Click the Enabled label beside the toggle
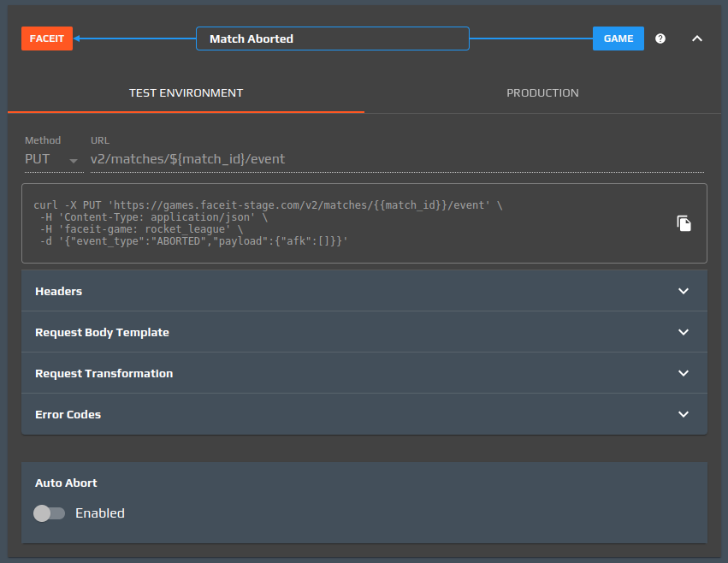Viewport: 728px width, 563px height. point(100,513)
